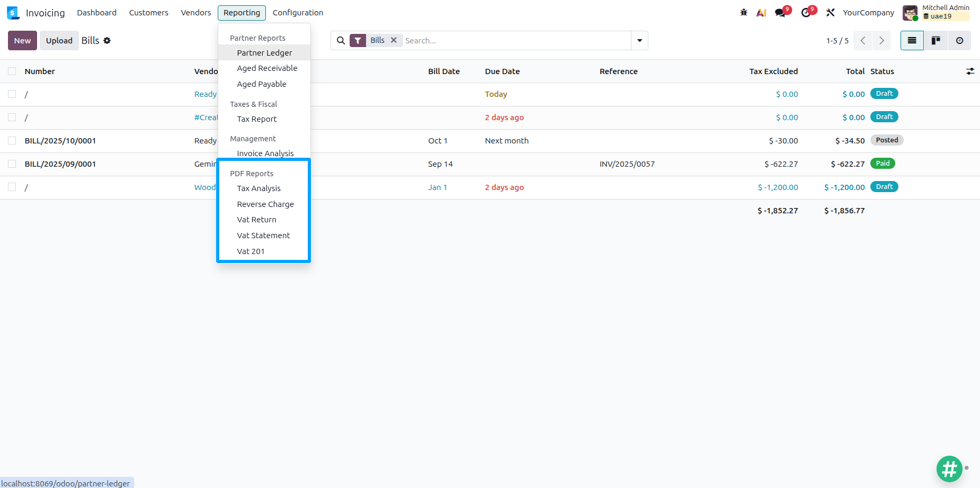This screenshot has height=488, width=980.
Task: Open the AI assistant icon
Action: (761, 13)
